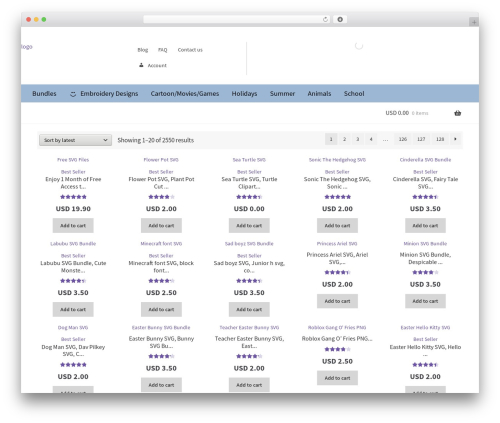Click the shopping basket icon
This screenshot has height=423, width=500.
click(458, 113)
